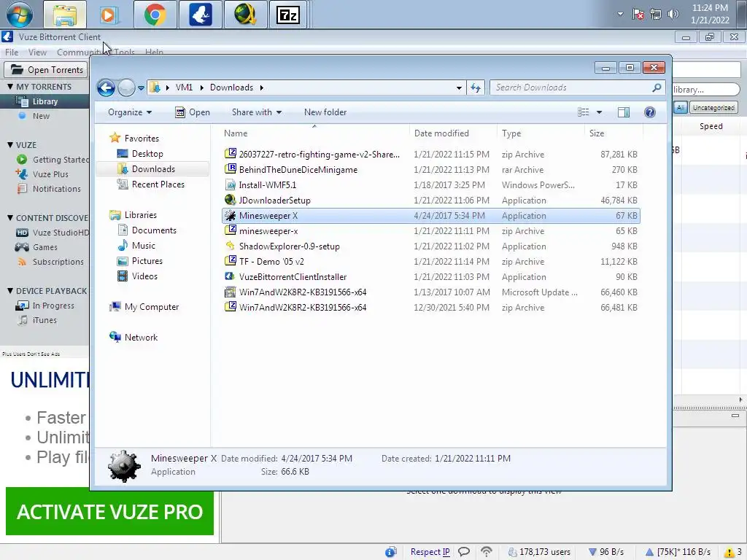Open the Organize dropdown menu
Image resolution: width=747 pixels, height=560 pixels.
[130, 112]
